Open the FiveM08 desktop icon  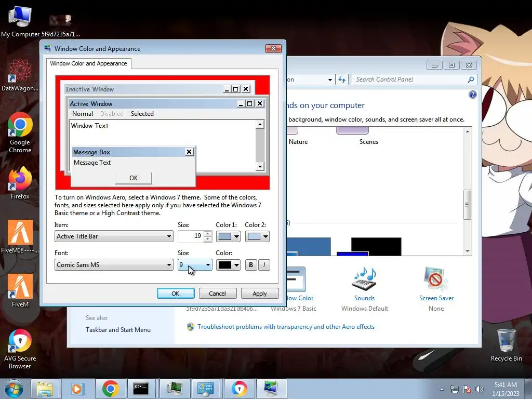[20, 236]
